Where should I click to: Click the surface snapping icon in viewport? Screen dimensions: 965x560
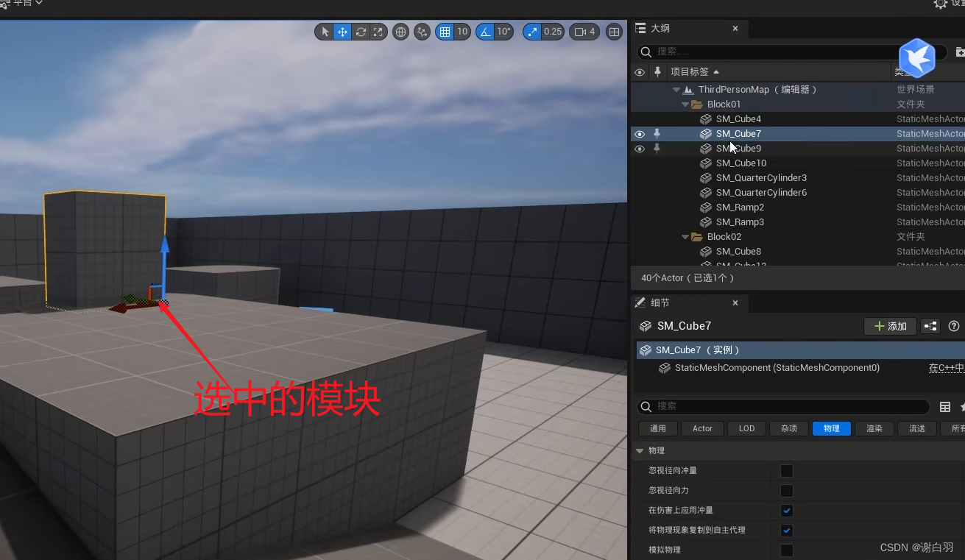[x=422, y=32]
